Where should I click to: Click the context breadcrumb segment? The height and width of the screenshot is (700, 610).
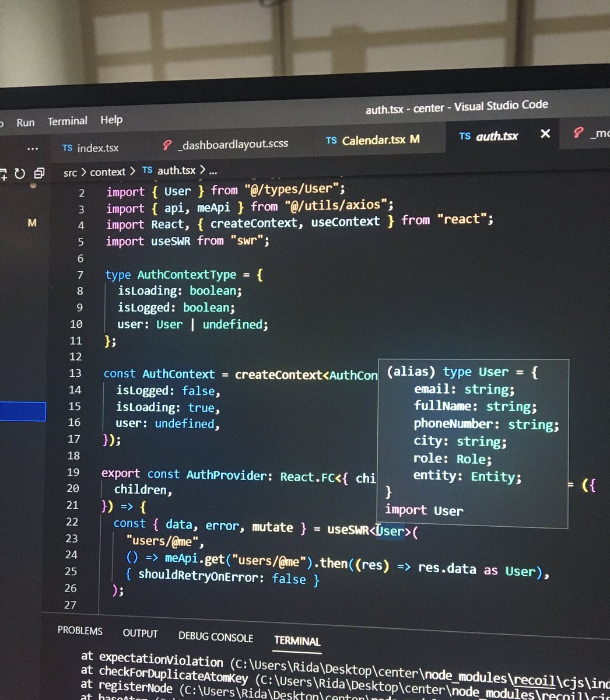pyautogui.click(x=107, y=171)
